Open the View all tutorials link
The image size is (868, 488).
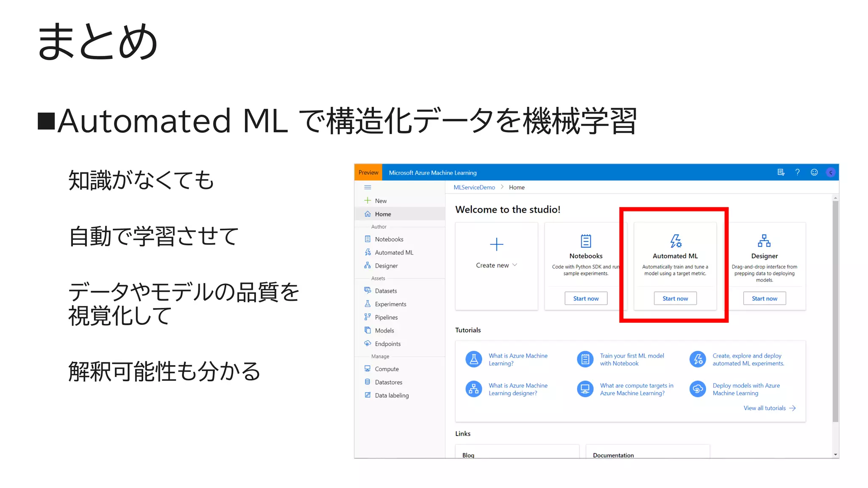[x=770, y=408]
